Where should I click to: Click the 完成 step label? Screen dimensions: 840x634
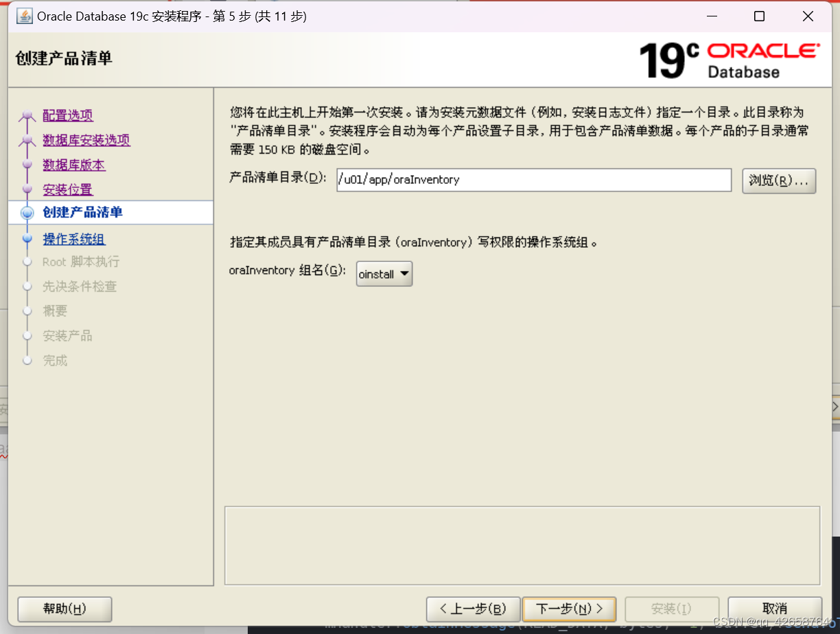55,360
